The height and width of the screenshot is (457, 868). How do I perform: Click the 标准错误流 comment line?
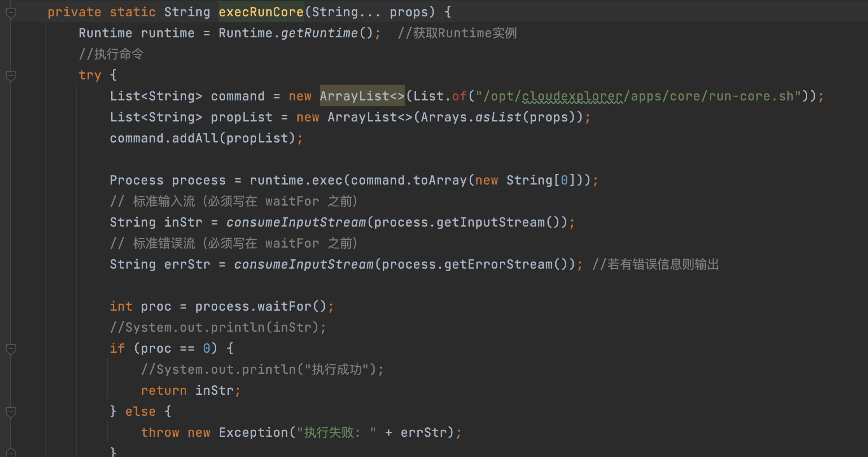[x=234, y=243]
